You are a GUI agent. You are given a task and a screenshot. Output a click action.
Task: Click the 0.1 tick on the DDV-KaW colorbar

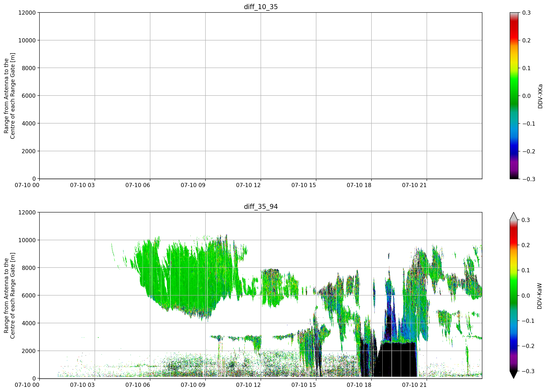tap(526, 270)
